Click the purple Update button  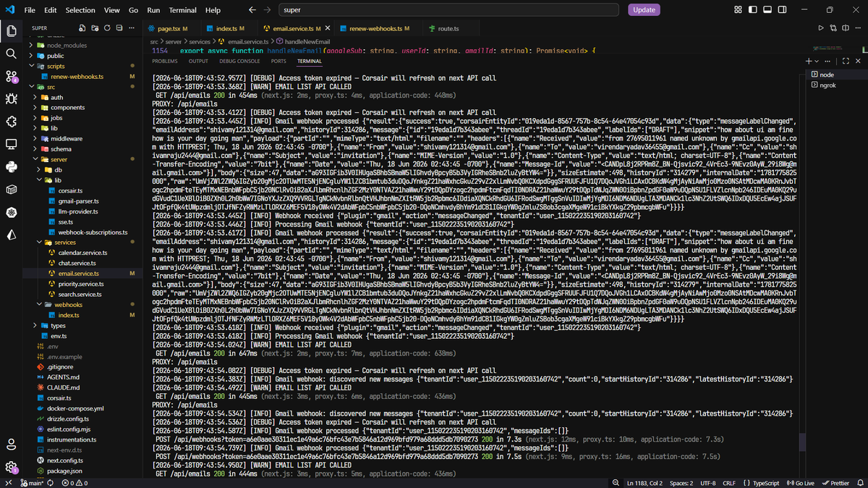tap(644, 10)
